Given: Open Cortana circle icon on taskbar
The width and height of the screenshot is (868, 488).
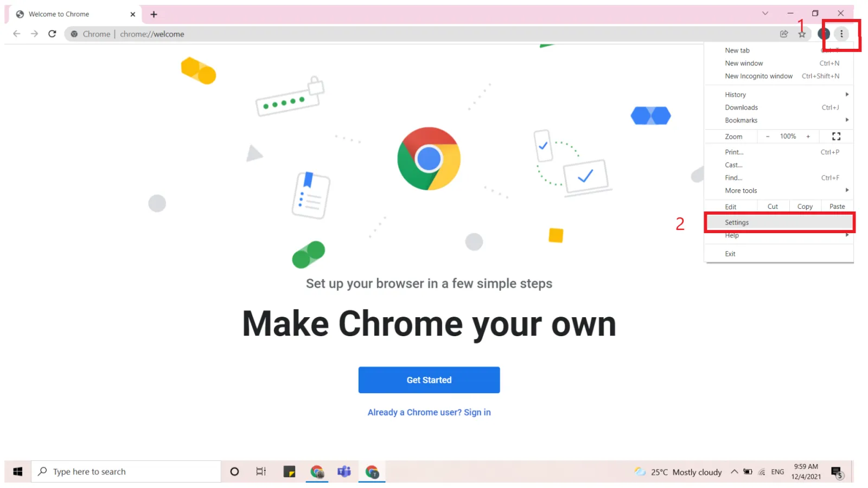Looking at the screenshot, I should point(234,472).
